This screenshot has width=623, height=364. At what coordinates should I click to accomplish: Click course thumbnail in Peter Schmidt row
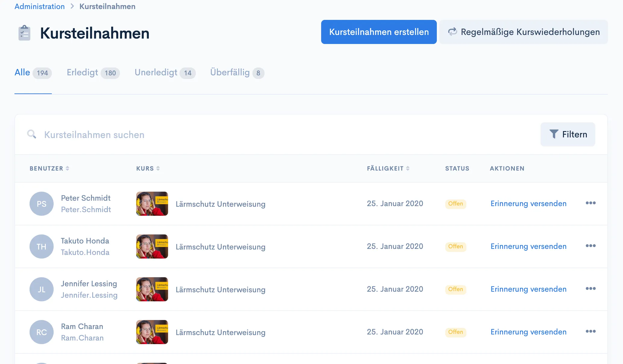pos(152,204)
